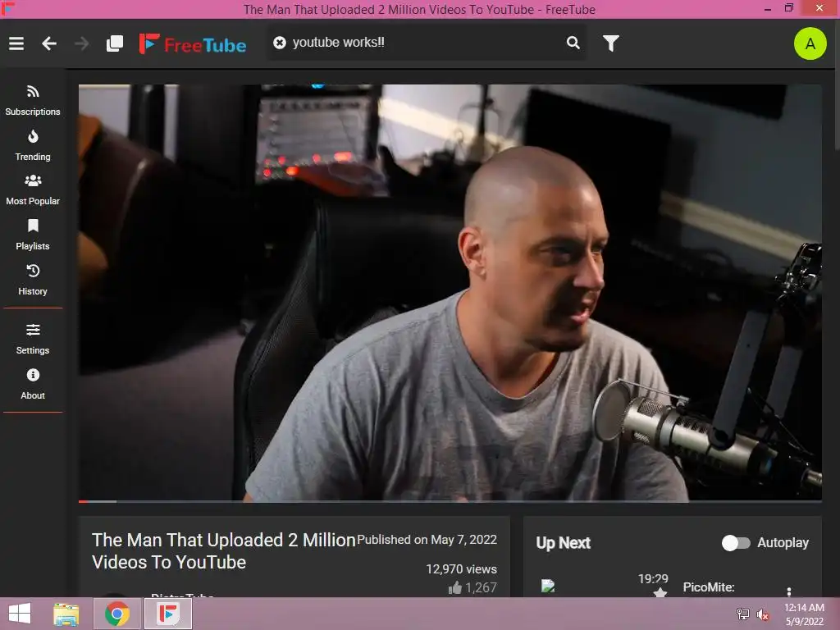Viewport: 840px width, 630px height.
Task: Click the video player area
Action: coord(450,292)
